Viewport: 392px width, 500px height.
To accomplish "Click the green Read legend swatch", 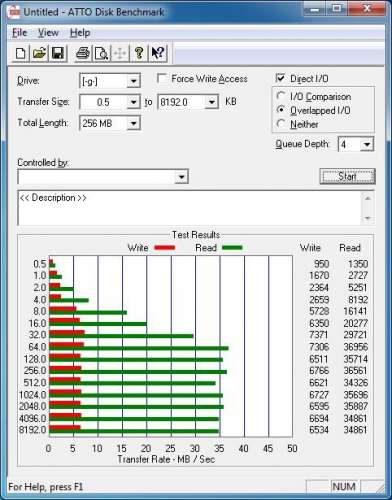I will click(232, 248).
